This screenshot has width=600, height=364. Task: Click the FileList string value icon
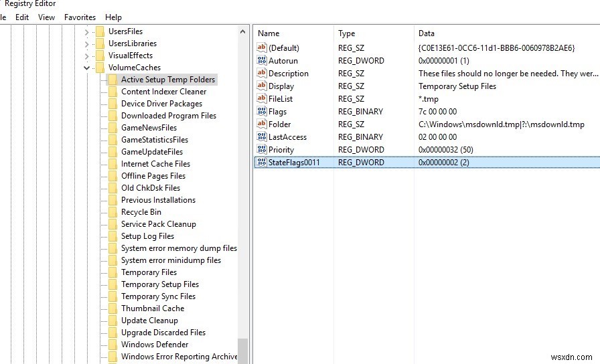pyautogui.click(x=262, y=98)
